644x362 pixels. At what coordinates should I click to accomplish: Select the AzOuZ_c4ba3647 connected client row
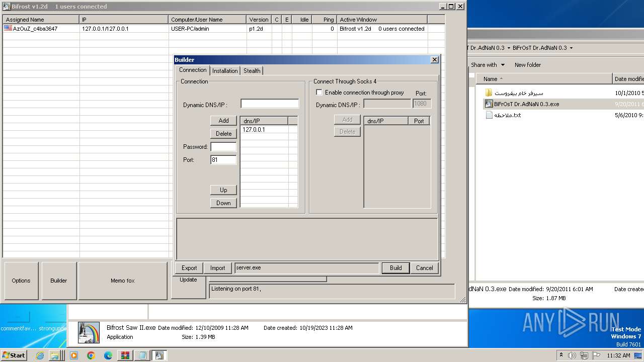[224, 29]
